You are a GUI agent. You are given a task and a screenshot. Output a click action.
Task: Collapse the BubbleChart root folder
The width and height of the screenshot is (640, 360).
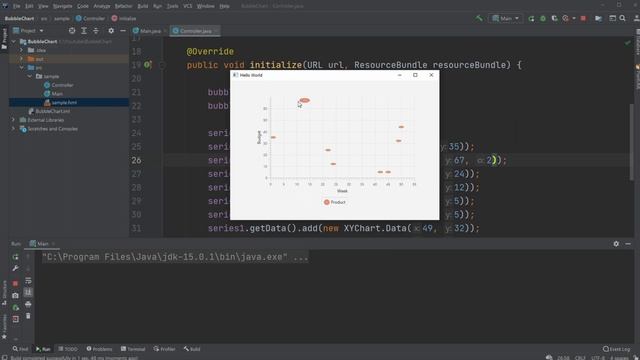14,42
